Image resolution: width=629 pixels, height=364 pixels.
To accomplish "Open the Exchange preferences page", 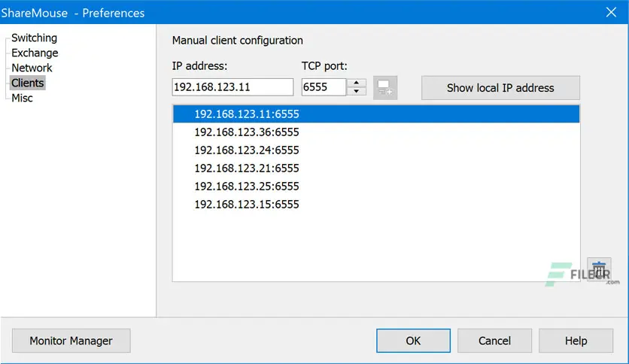I will [35, 53].
